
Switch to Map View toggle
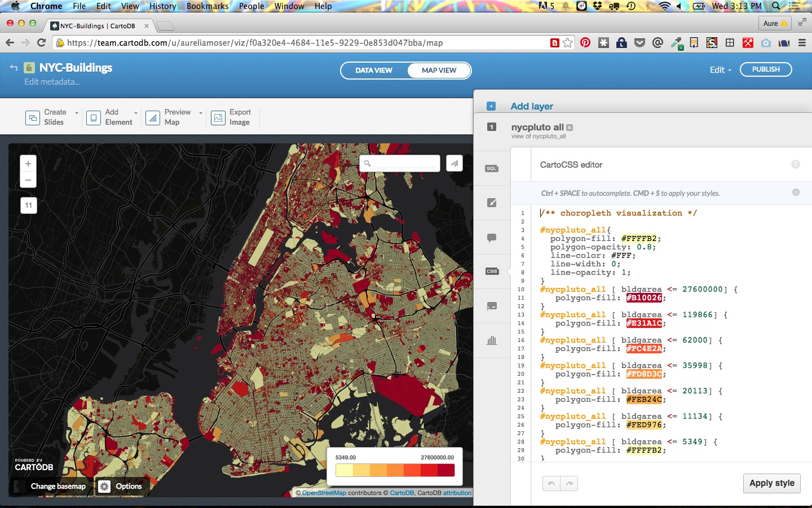[439, 71]
